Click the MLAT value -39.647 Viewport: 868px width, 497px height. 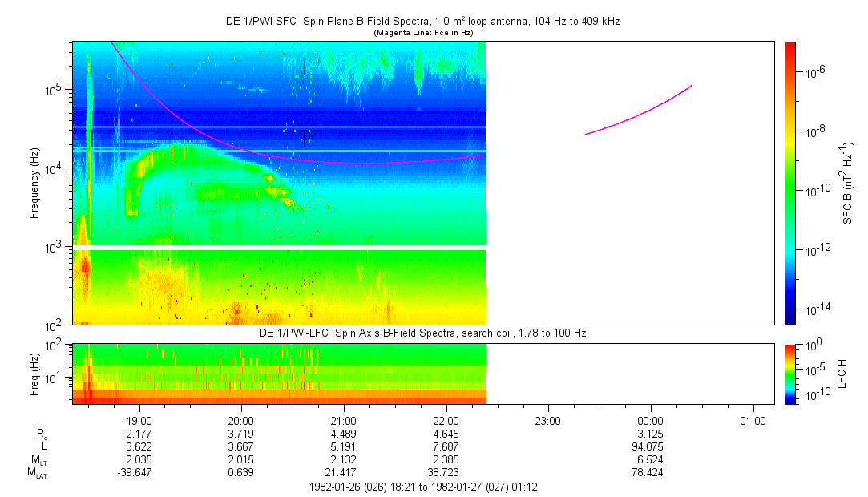135,473
